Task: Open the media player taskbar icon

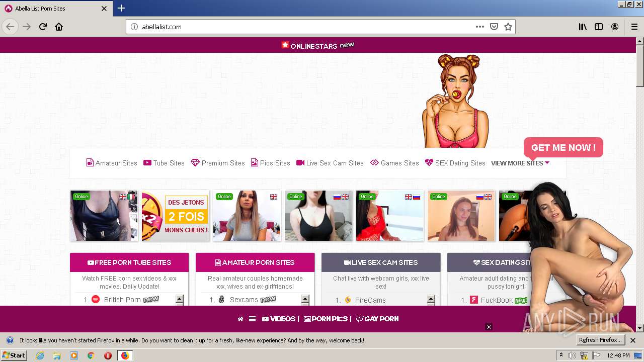Action: 74,355
